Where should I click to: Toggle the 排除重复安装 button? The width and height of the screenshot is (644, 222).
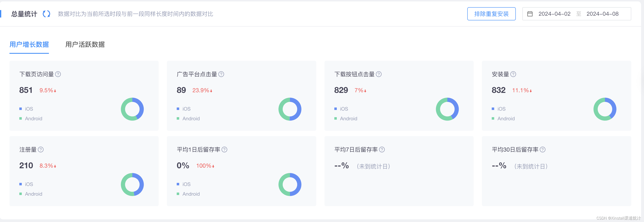coord(491,14)
